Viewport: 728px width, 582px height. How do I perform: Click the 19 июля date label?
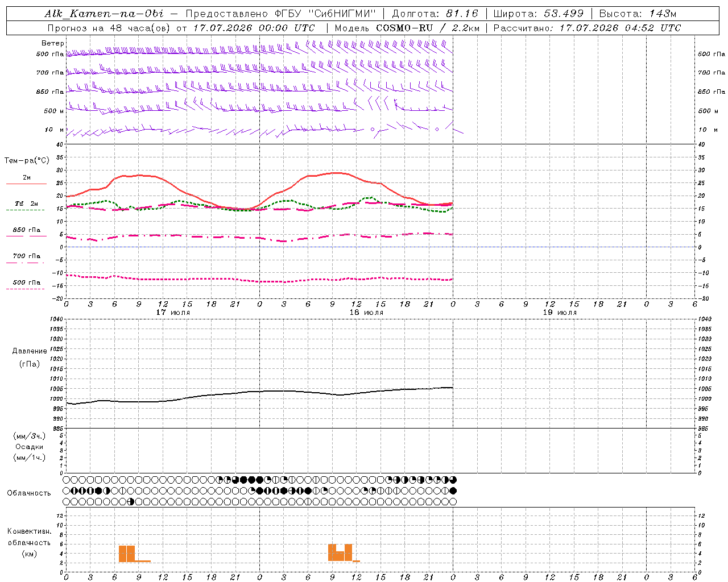point(560,313)
